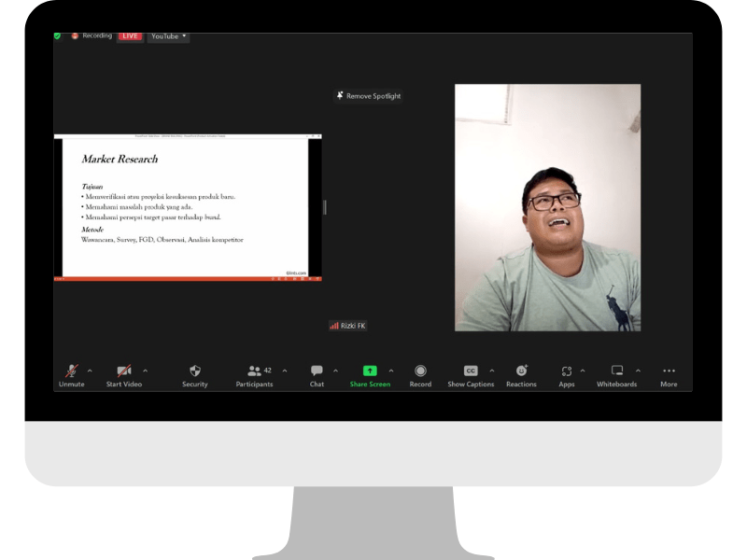747x560 pixels.
Task: Click the red LIVE indicator
Action: [x=130, y=35]
